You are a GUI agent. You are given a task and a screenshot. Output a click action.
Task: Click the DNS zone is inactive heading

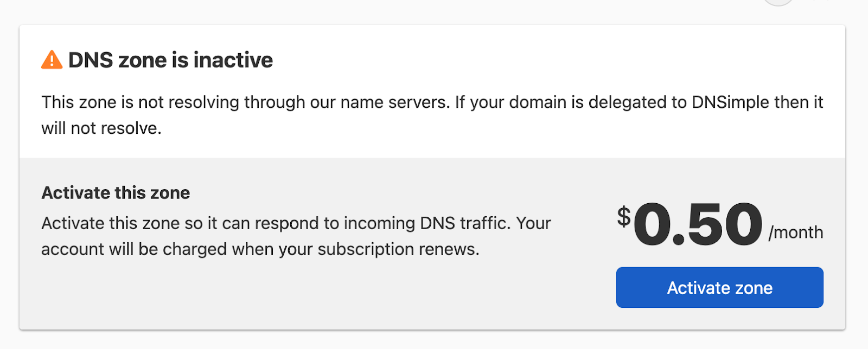coord(170,60)
